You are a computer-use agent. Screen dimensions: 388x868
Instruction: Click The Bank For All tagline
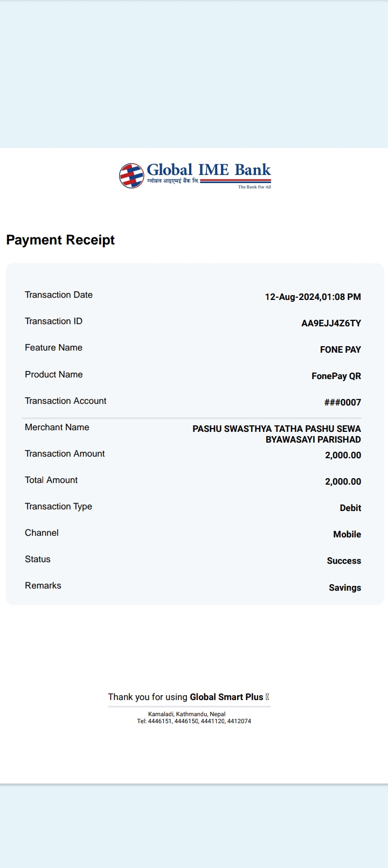click(254, 187)
